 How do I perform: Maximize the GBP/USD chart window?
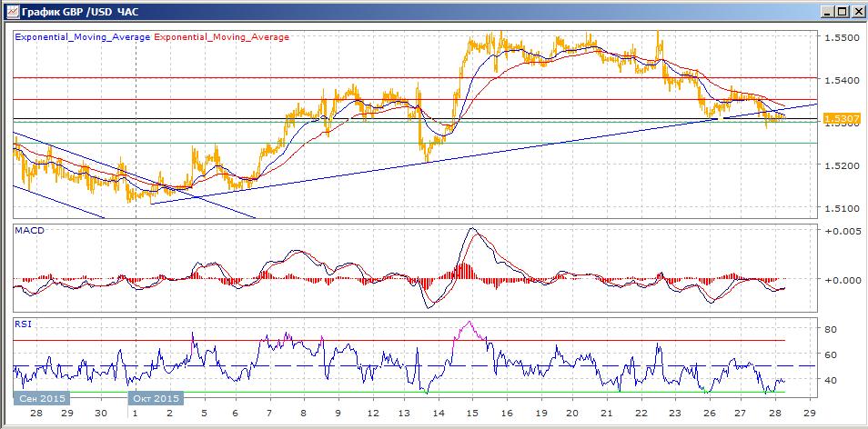pos(841,11)
